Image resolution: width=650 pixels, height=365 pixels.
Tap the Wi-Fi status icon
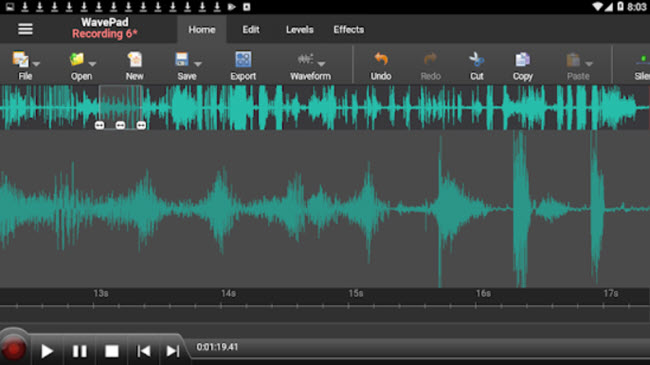click(x=597, y=6)
